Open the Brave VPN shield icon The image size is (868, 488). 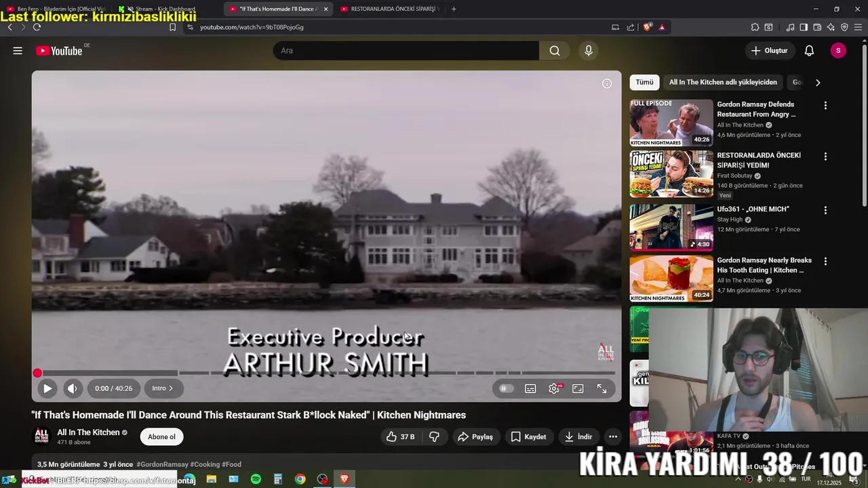point(844,27)
